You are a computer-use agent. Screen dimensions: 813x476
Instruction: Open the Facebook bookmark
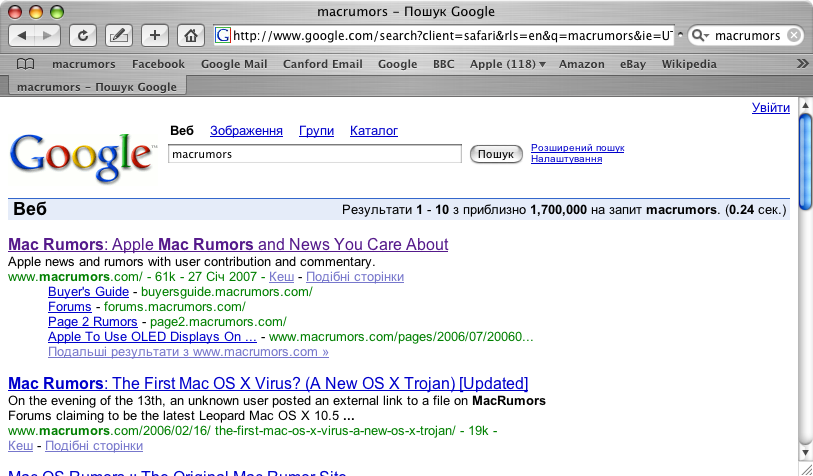point(158,64)
